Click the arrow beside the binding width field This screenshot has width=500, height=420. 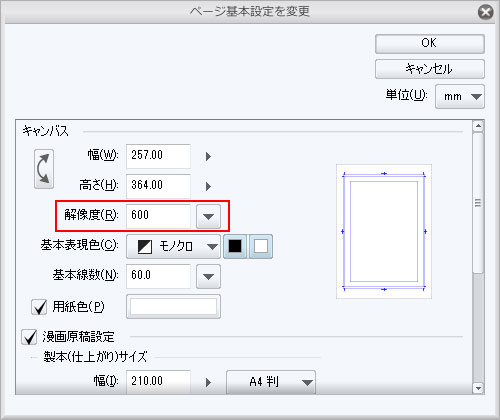[x=208, y=382]
